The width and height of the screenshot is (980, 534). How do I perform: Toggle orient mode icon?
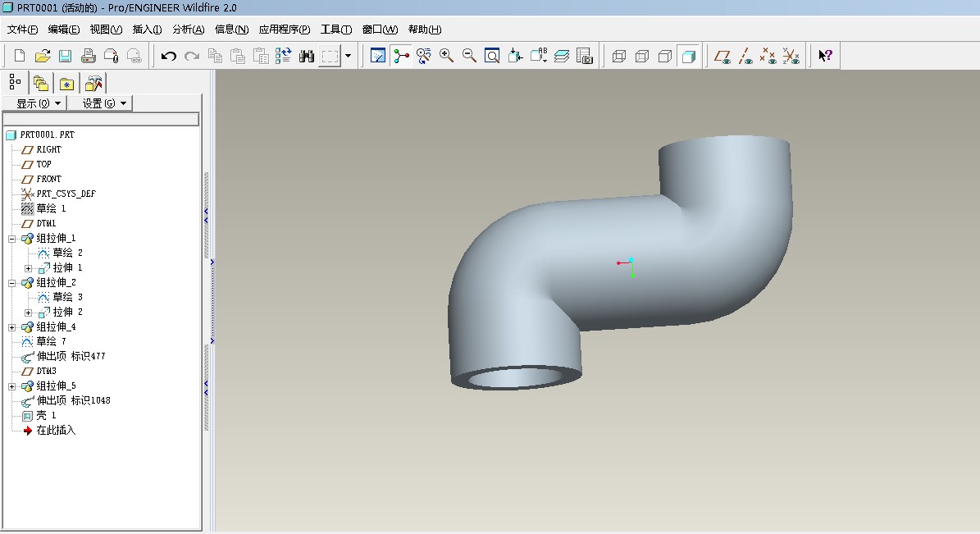tap(424, 56)
